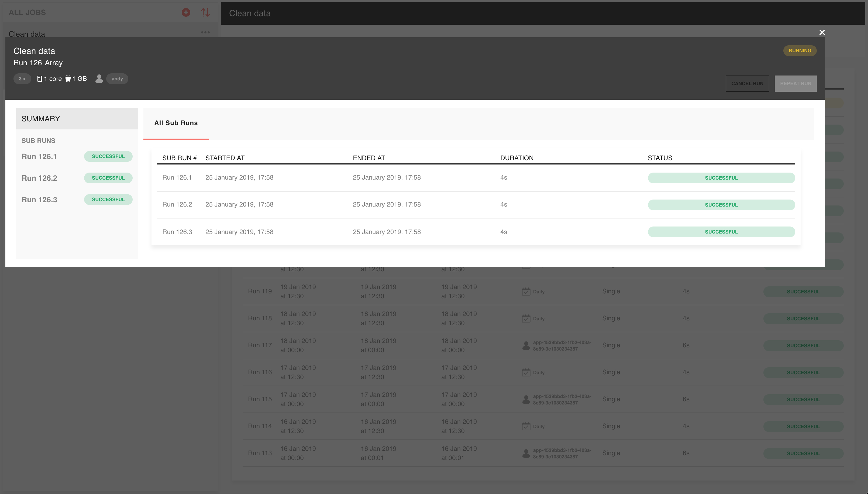Click the Run 126.3 row in the table

[x=177, y=232]
